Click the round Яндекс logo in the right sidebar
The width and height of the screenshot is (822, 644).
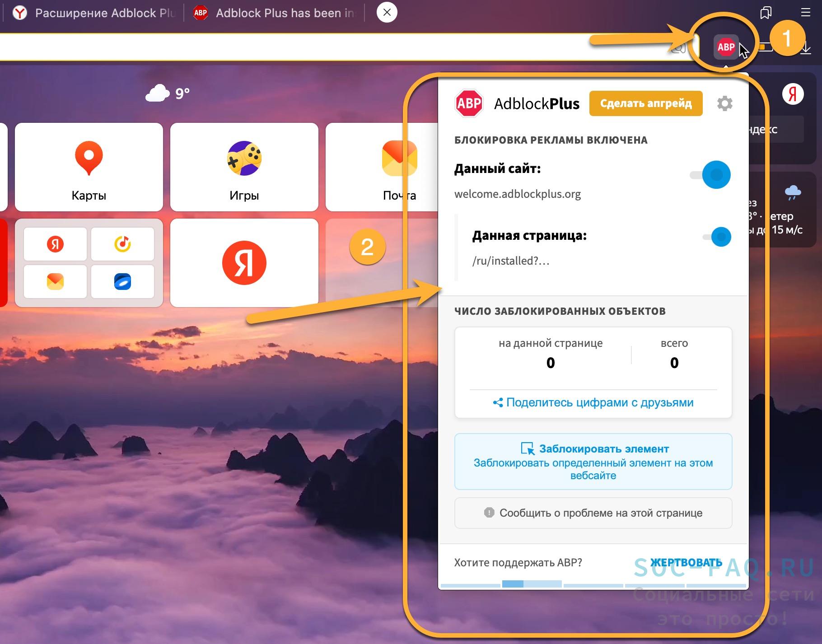(793, 94)
